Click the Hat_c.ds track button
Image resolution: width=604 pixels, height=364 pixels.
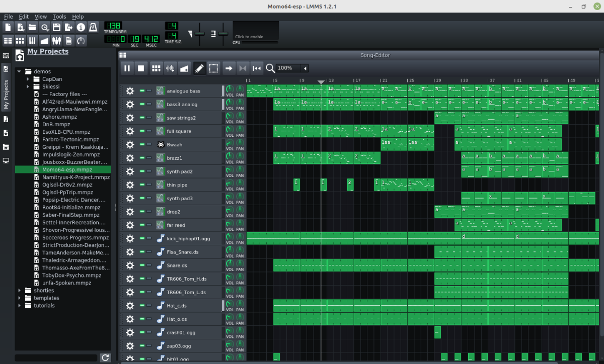pyautogui.click(x=189, y=306)
